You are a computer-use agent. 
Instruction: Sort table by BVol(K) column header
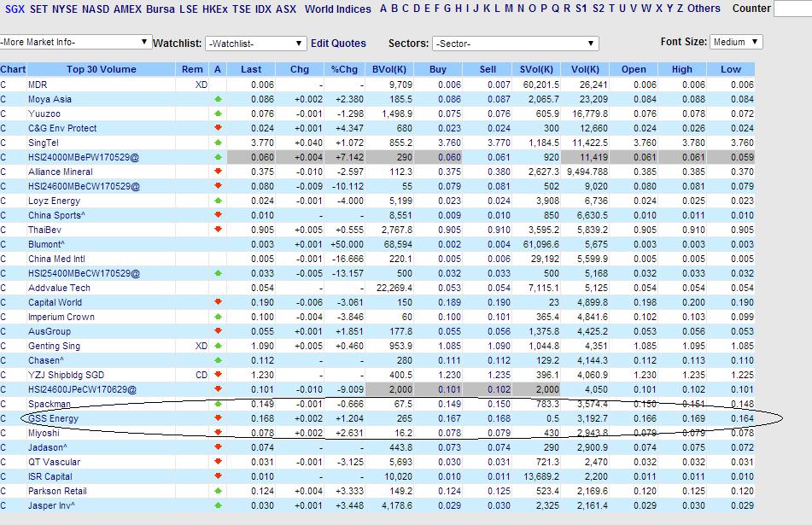tap(389, 69)
